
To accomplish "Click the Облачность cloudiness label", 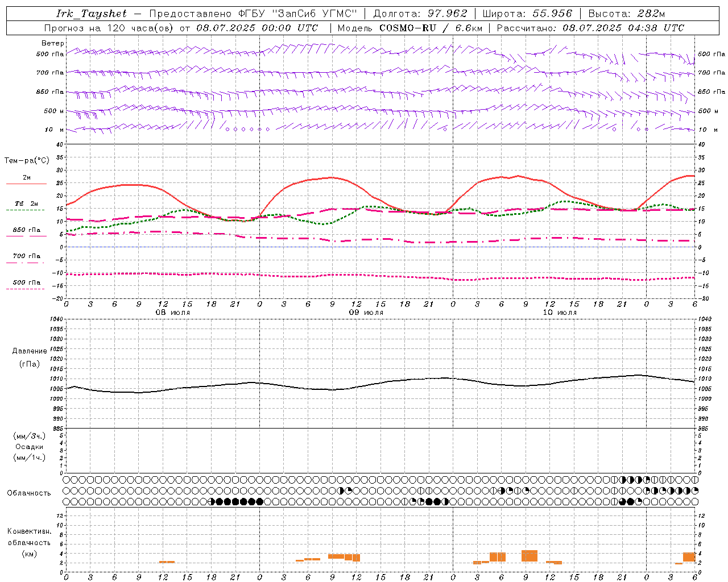I will point(29,493).
